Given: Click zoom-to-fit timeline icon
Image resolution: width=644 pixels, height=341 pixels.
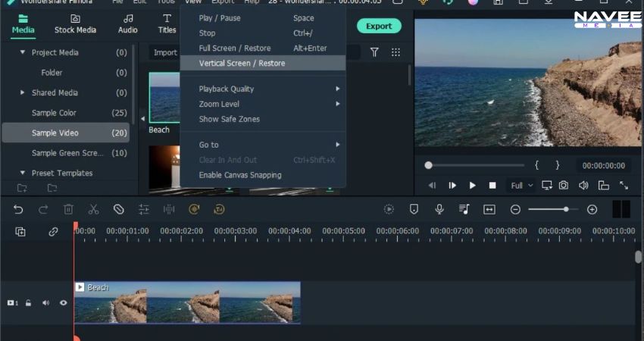Looking at the screenshot, I should (489, 210).
